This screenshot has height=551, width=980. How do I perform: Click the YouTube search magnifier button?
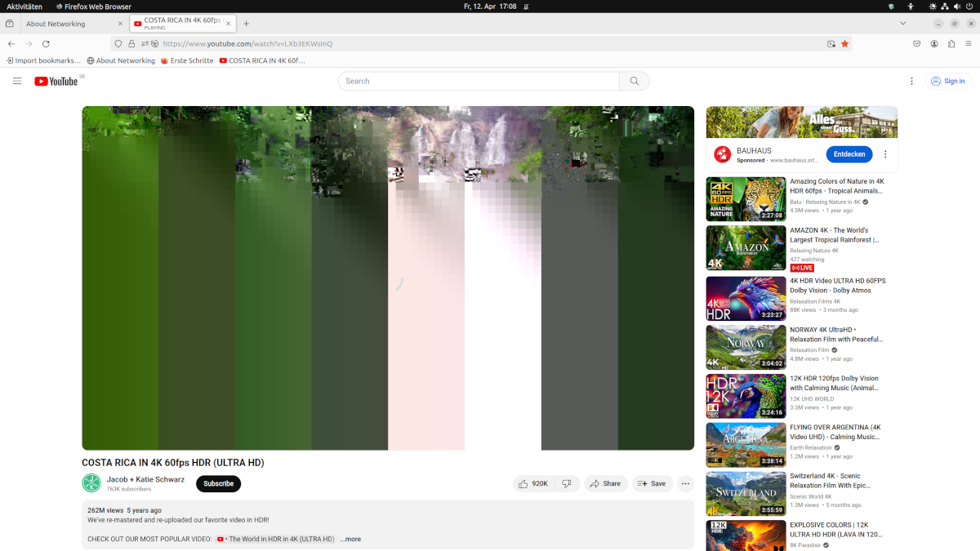coord(635,81)
